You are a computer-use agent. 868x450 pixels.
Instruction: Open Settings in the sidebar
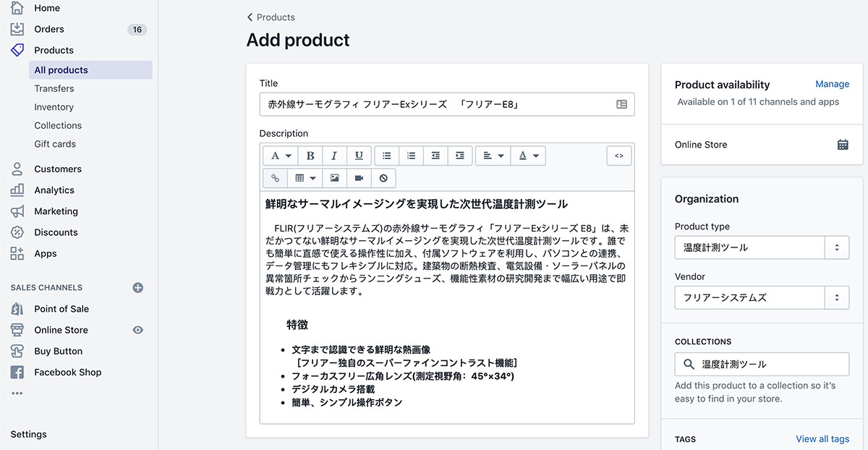point(29,434)
